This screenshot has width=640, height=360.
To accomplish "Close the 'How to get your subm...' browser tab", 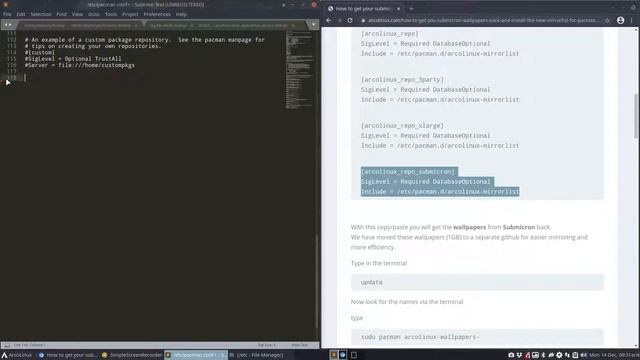I will [398, 9].
